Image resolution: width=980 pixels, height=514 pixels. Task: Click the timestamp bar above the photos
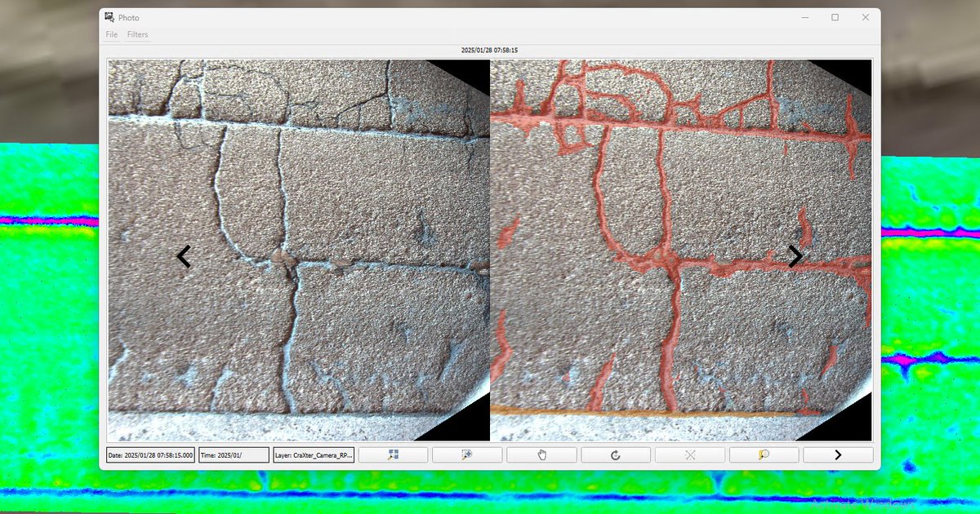[x=491, y=50]
